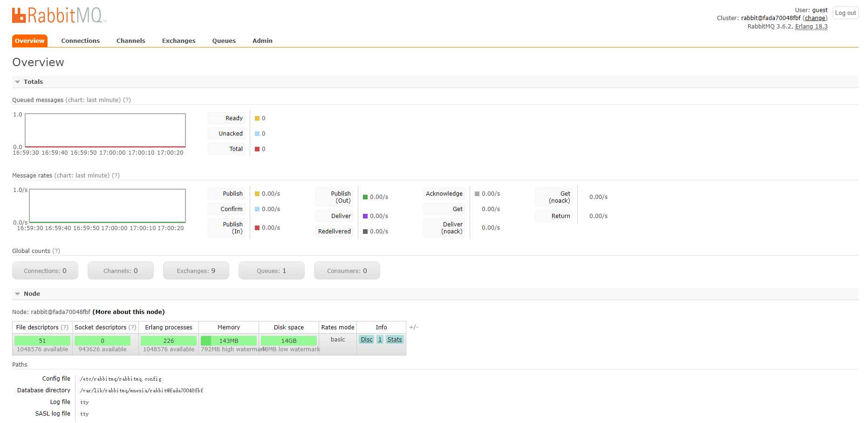Click the Queues: 1 count button

(x=272, y=271)
